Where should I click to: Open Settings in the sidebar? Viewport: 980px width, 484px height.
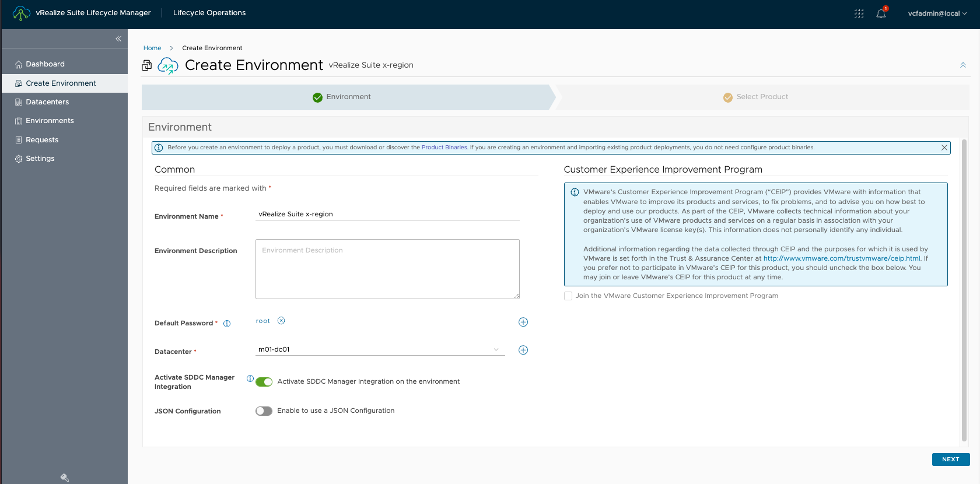coord(65,159)
